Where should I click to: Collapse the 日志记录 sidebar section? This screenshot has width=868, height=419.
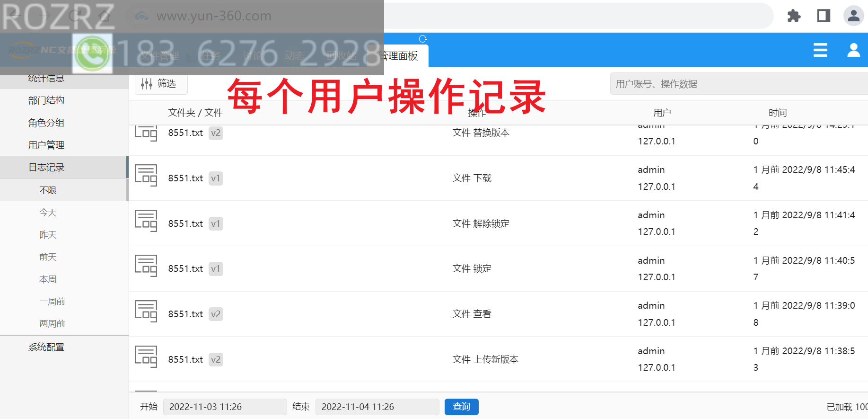(x=46, y=167)
